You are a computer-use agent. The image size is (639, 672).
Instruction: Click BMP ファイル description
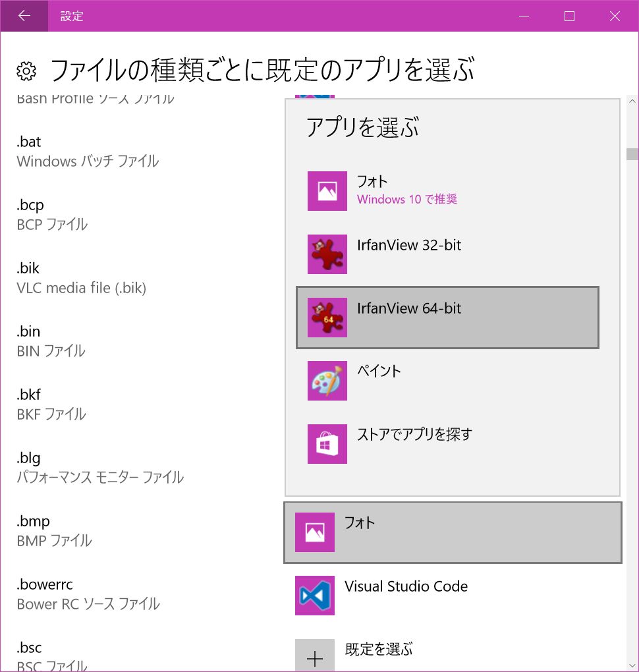tap(55, 540)
